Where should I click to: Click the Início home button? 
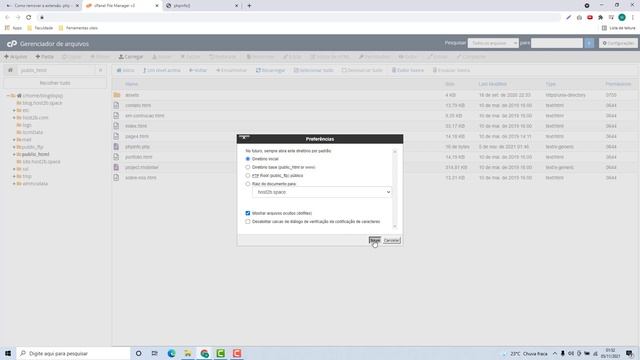coord(125,70)
